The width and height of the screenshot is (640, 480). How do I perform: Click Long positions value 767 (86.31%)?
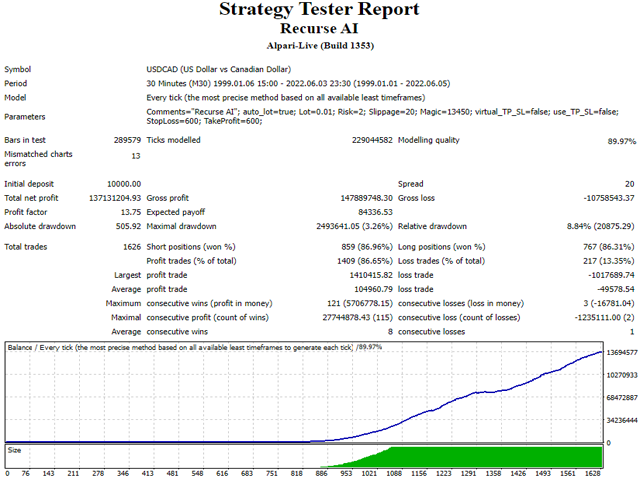coord(609,247)
